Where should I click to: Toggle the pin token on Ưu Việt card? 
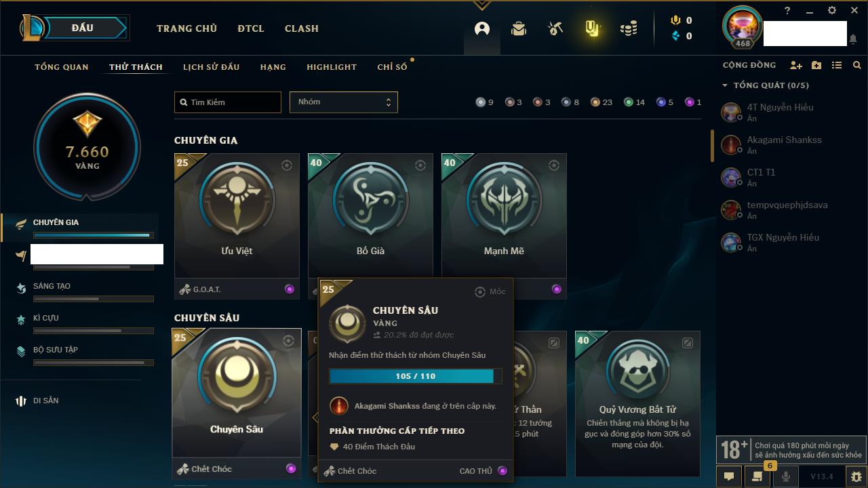coord(287,165)
